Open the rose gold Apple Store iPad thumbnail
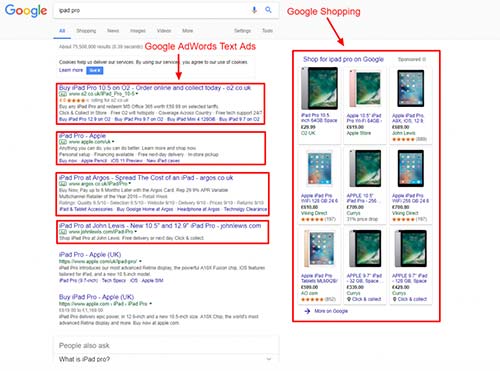The image size is (500, 371). (x=364, y=88)
